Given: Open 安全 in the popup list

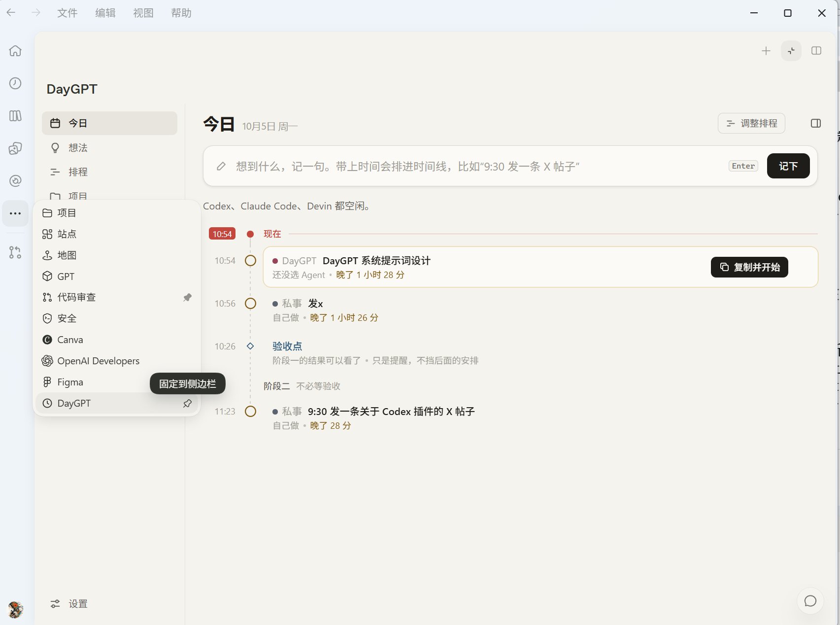Looking at the screenshot, I should pos(117,318).
